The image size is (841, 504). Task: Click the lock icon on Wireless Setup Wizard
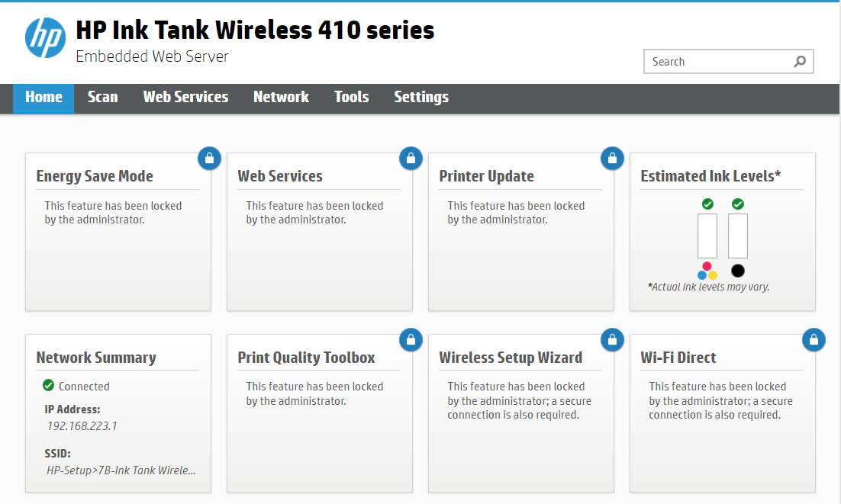tap(612, 340)
